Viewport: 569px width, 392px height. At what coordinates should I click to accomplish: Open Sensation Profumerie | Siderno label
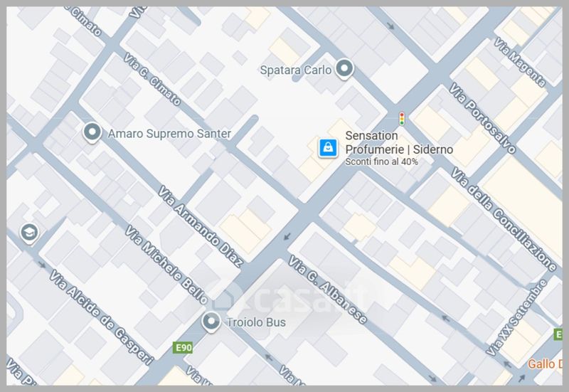[x=399, y=142]
